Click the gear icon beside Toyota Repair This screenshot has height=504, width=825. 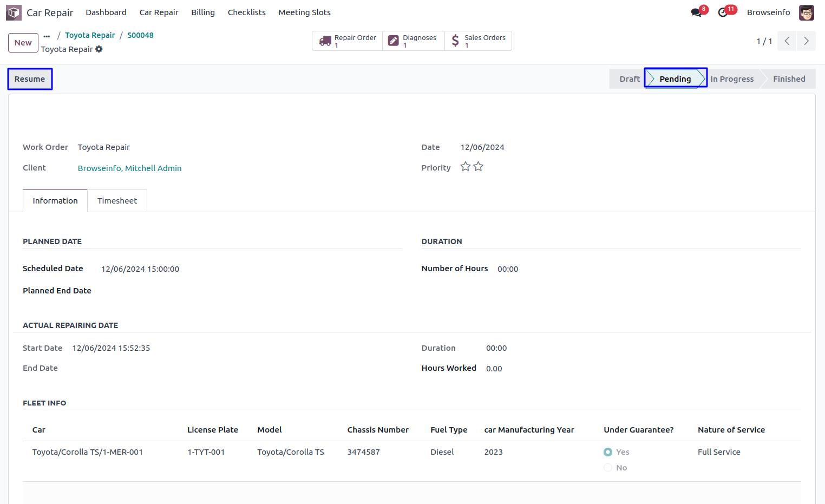(x=99, y=49)
